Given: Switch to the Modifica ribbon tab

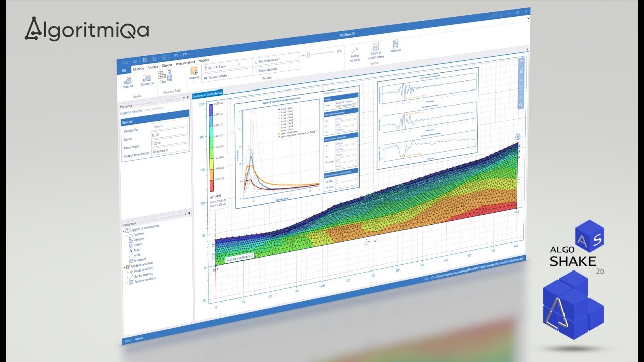Looking at the screenshot, I should (x=204, y=61).
